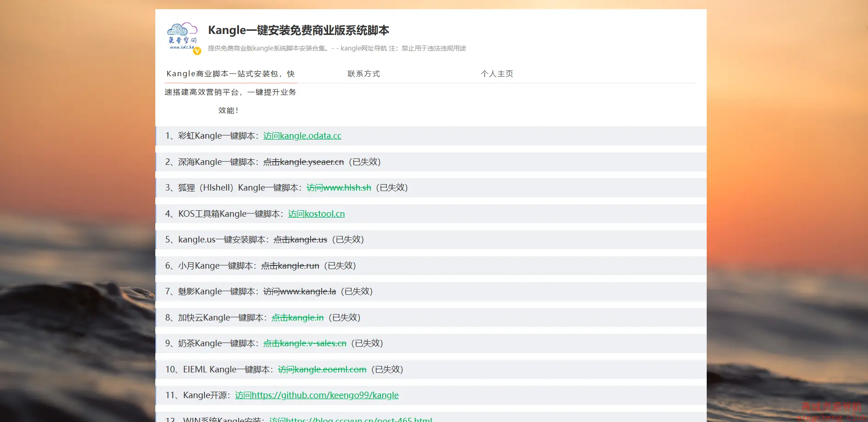
Task: Click the yellow V verified badge
Action: click(x=197, y=51)
